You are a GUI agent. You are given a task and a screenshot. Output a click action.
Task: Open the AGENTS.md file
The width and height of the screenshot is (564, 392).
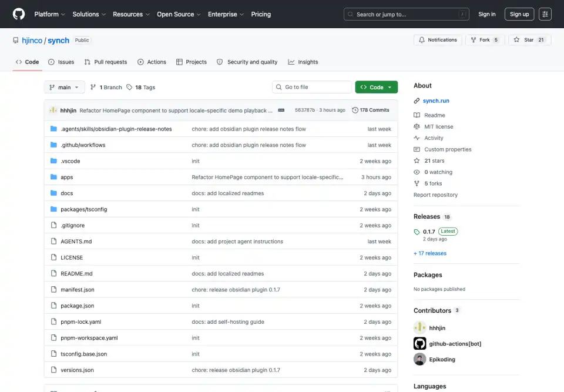tap(76, 242)
